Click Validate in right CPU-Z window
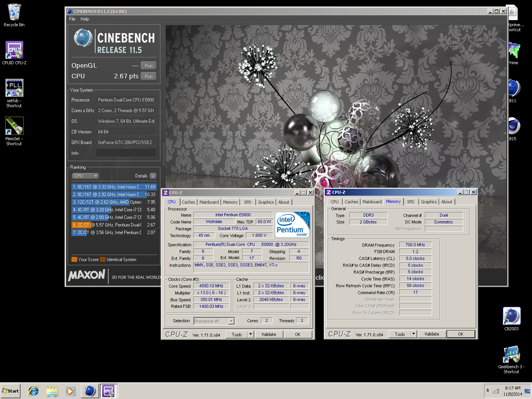 click(432, 334)
